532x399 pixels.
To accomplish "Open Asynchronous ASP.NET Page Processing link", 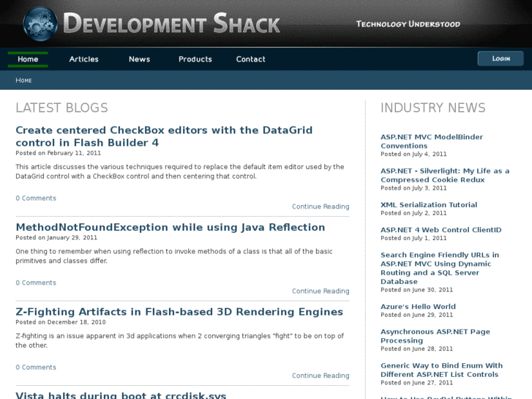I will point(435,336).
